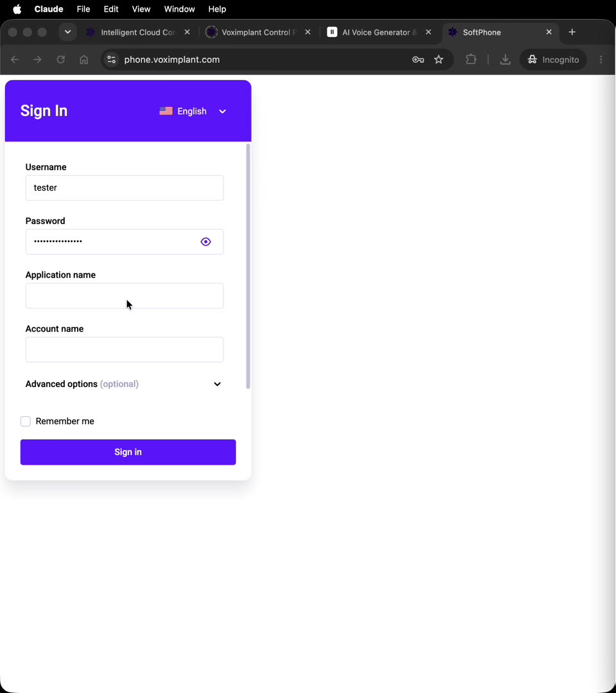Open the saved passwords key icon

pyautogui.click(x=418, y=60)
